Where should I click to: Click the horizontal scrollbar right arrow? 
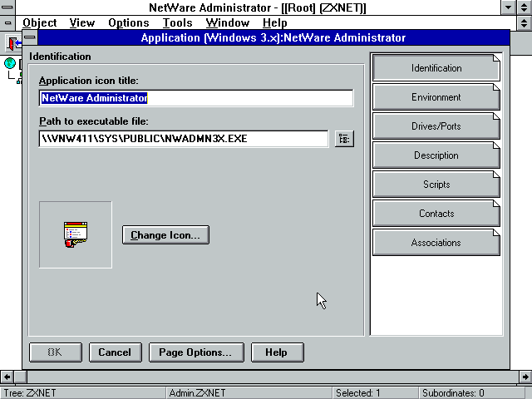525,377
